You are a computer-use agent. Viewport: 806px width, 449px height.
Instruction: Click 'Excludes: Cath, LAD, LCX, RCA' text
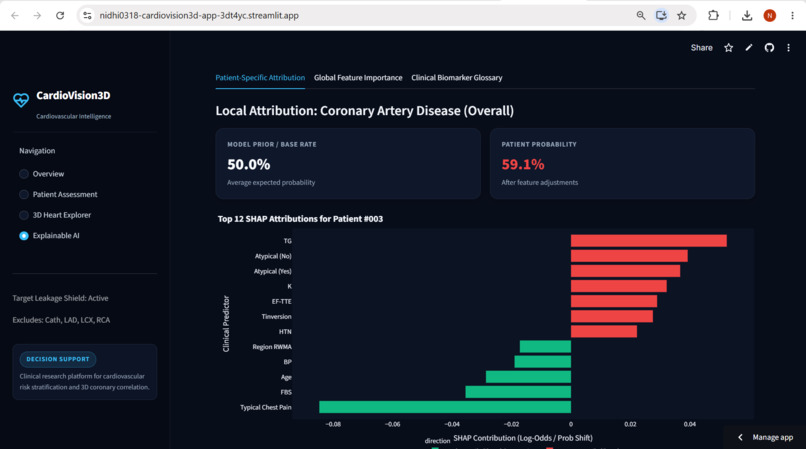coord(61,320)
